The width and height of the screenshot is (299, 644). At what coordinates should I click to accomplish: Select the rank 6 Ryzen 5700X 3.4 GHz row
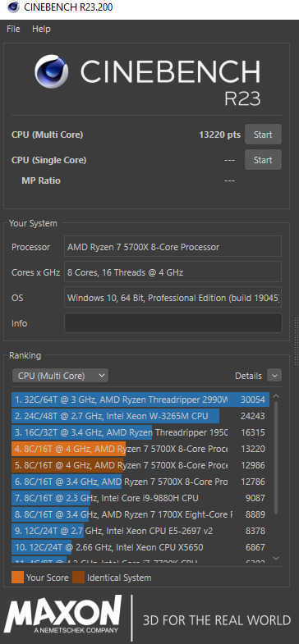tap(140, 482)
